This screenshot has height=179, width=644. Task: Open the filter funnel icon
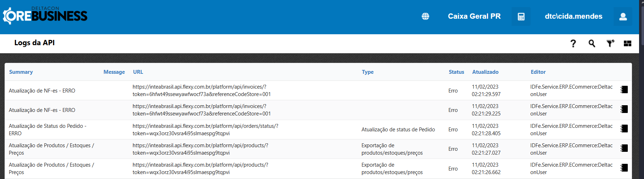(610, 43)
